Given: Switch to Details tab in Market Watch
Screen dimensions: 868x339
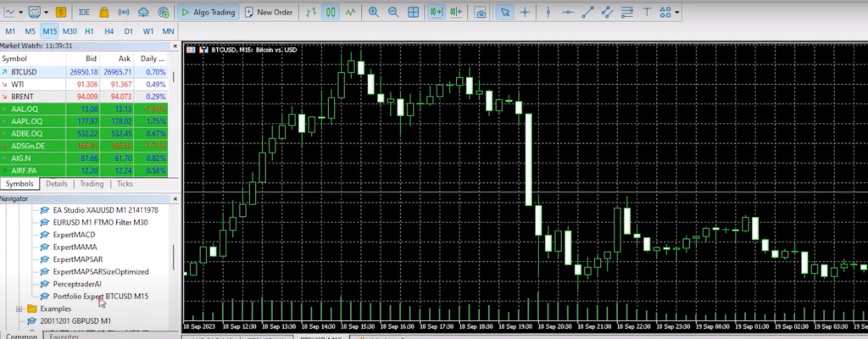Looking at the screenshot, I should [x=57, y=184].
